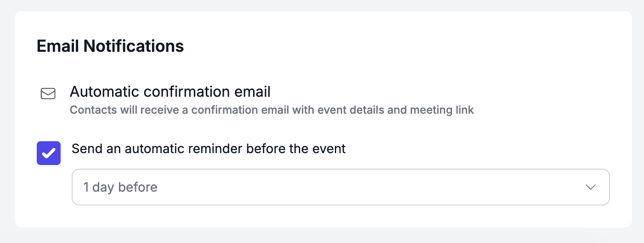Expand the reminder timing combo box
This screenshot has height=243, width=644.
click(x=341, y=187)
